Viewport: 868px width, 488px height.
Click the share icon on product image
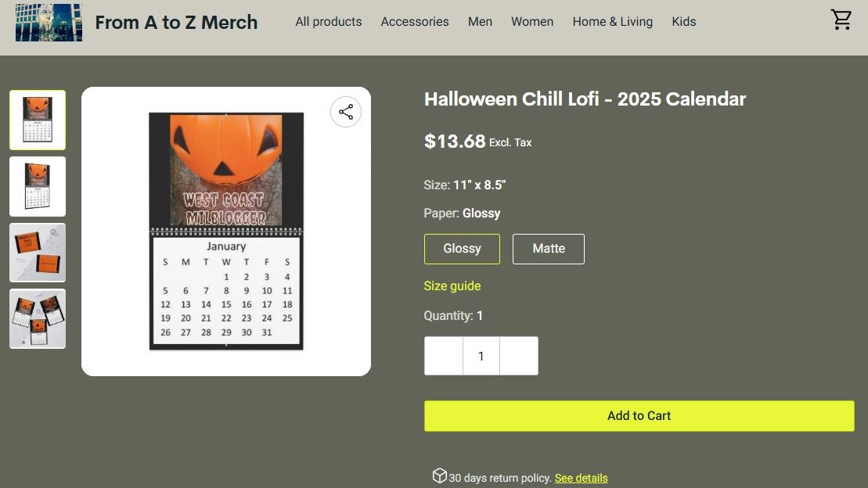click(x=346, y=112)
